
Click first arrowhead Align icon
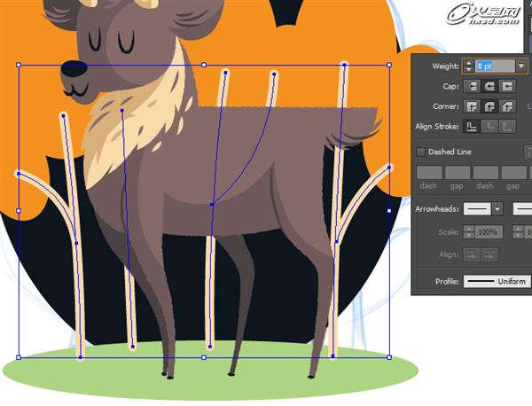tap(472, 255)
